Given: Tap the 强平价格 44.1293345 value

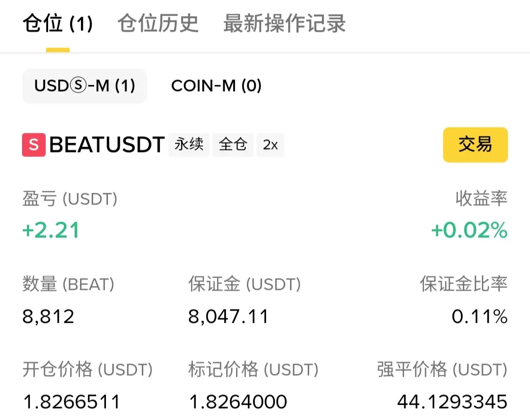Looking at the screenshot, I should (452, 402).
